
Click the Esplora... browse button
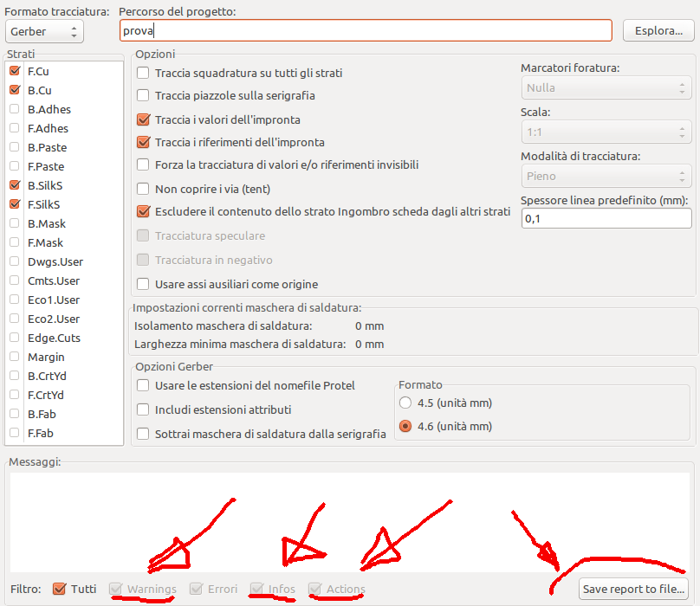point(658,30)
